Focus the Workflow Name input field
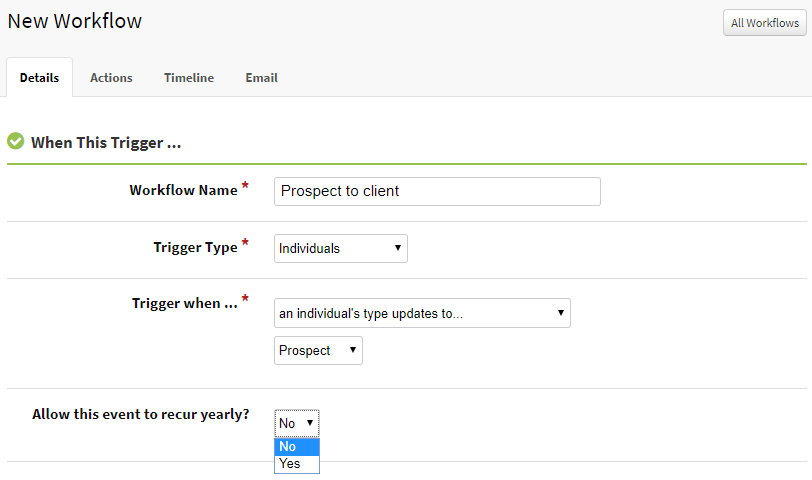Screen dimensions: 812x480 pos(437,191)
